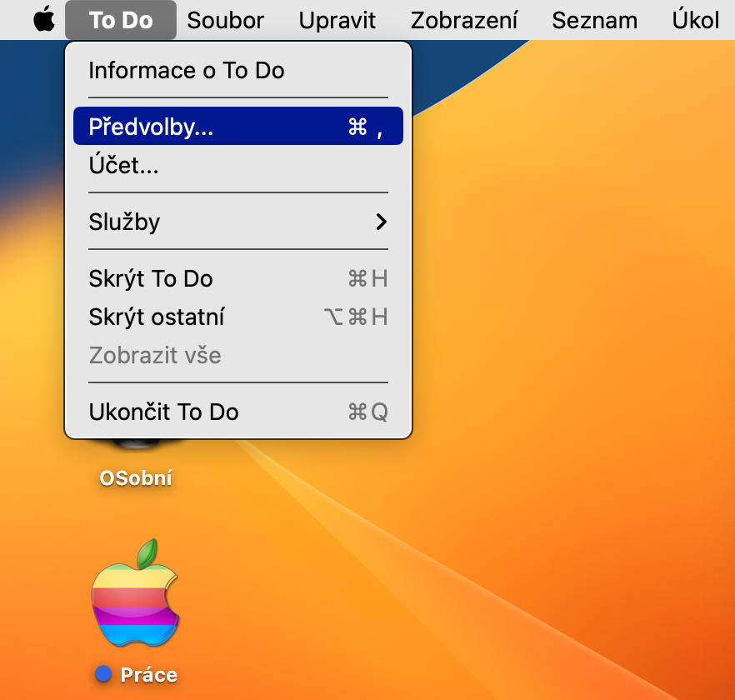Viewport: 735px width, 700px height.
Task: Expand the Služby submenu
Action: click(x=238, y=222)
